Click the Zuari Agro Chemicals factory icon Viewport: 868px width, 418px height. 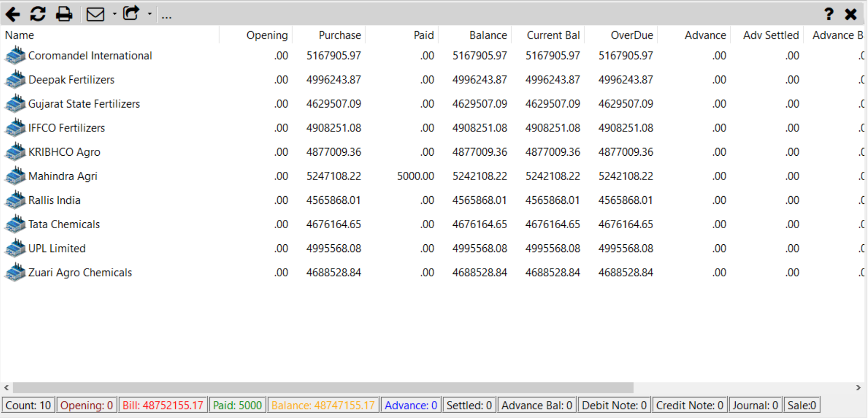15,272
